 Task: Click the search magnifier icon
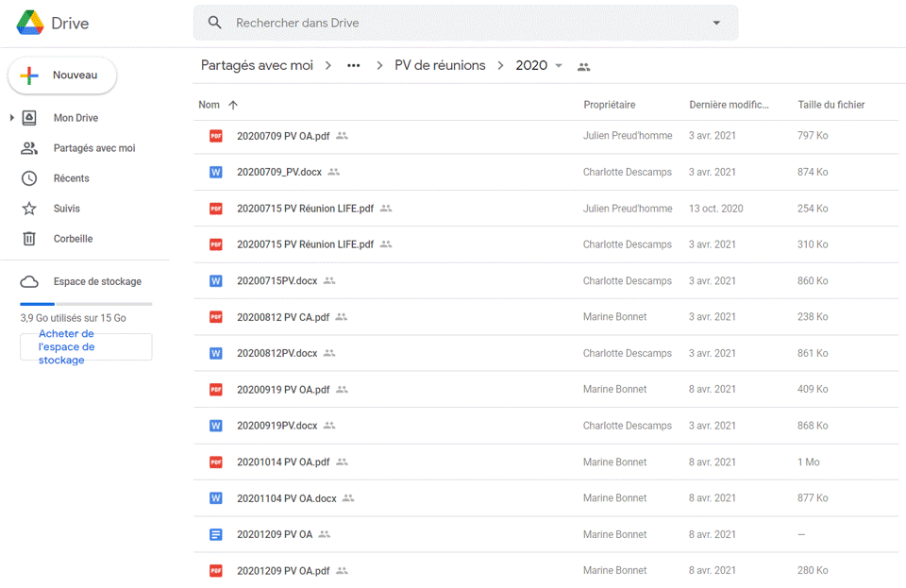pyautogui.click(x=215, y=23)
